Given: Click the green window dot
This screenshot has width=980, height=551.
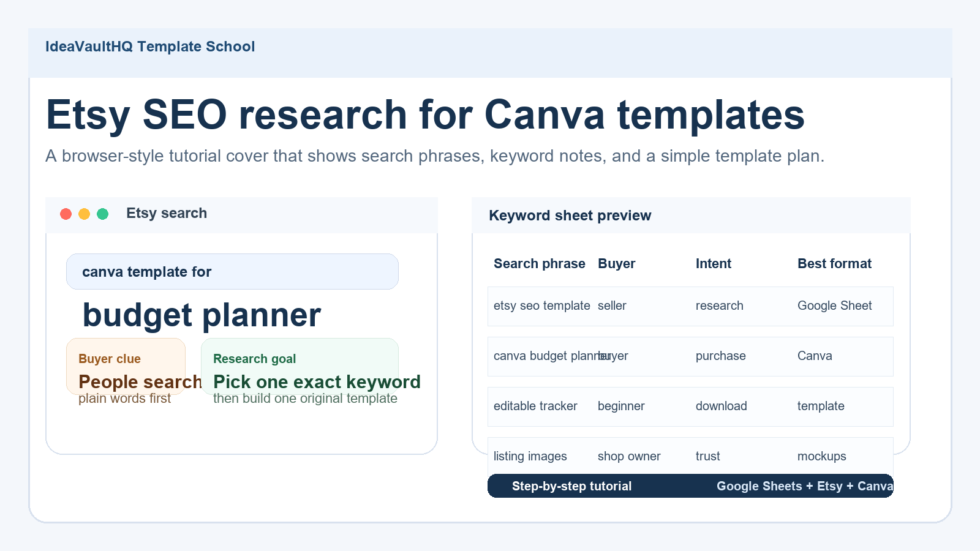Looking at the screenshot, I should tap(103, 214).
